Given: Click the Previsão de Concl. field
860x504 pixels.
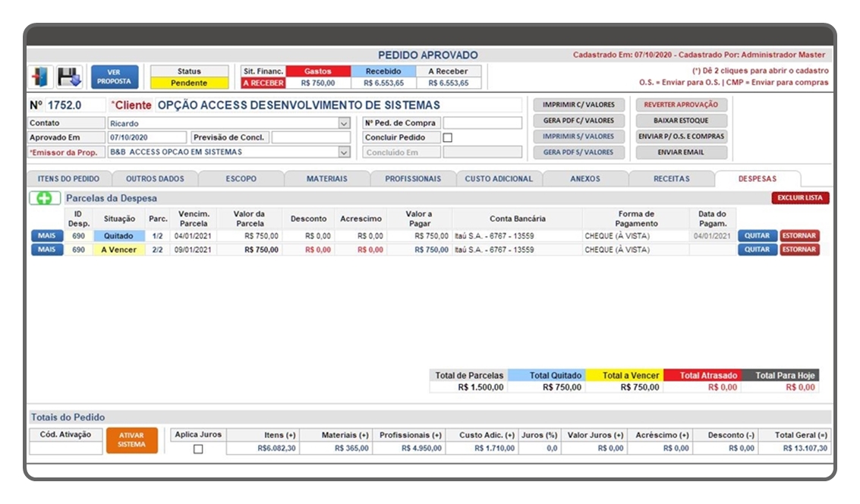Looking at the screenshot, I should pos(311,137).
